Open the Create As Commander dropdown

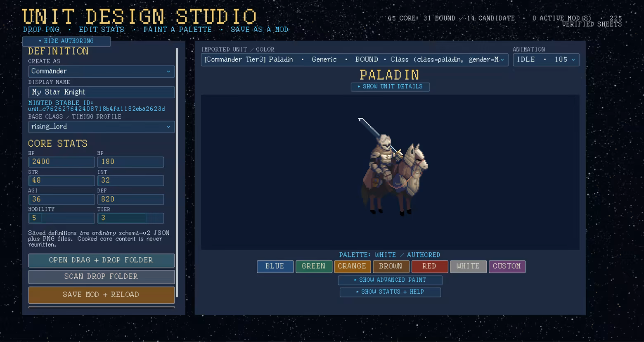(x=101, y=71)
